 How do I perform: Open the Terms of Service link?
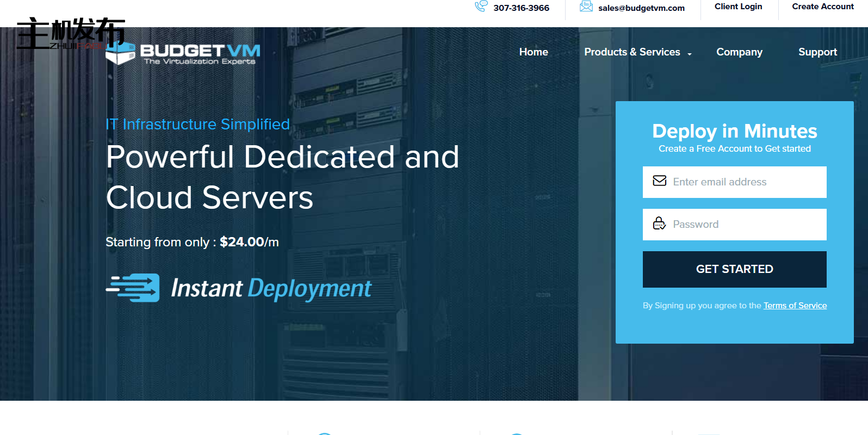point(795,306)
